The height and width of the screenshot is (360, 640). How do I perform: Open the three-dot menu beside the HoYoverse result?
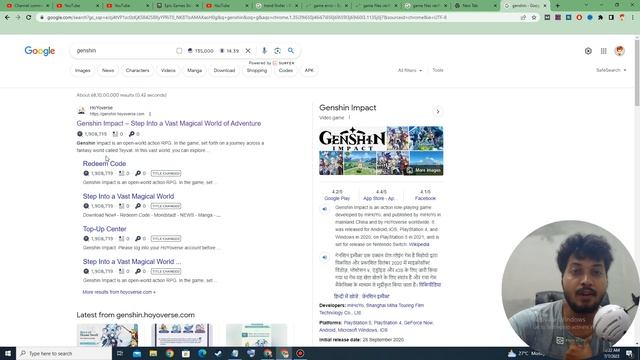click(x=150, y=114)
